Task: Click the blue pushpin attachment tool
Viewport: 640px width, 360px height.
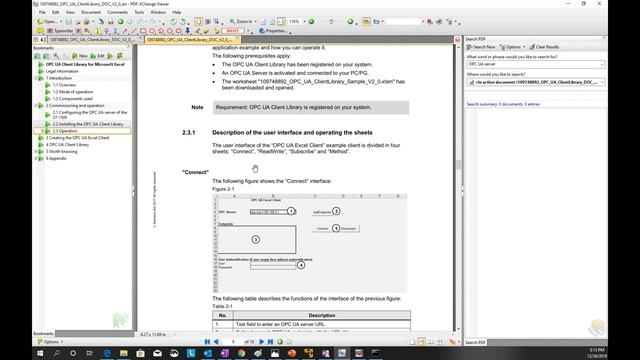Action: [187, 31]
